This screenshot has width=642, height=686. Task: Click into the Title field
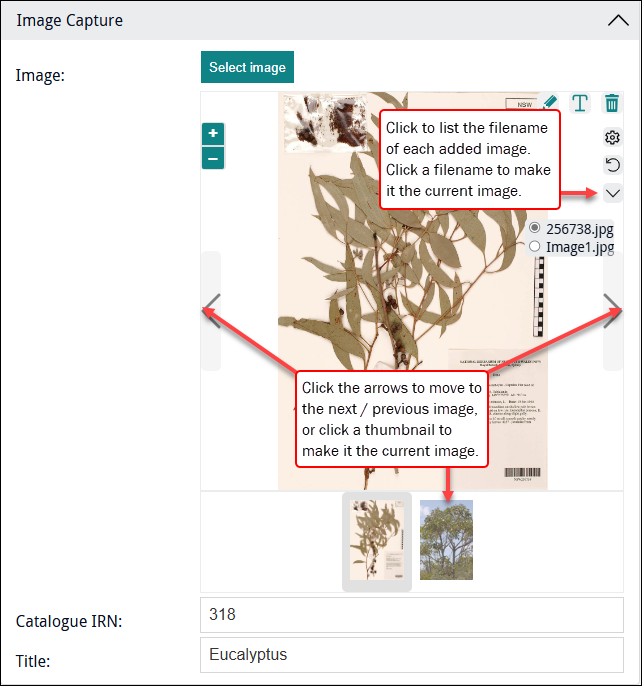[412, 655]
